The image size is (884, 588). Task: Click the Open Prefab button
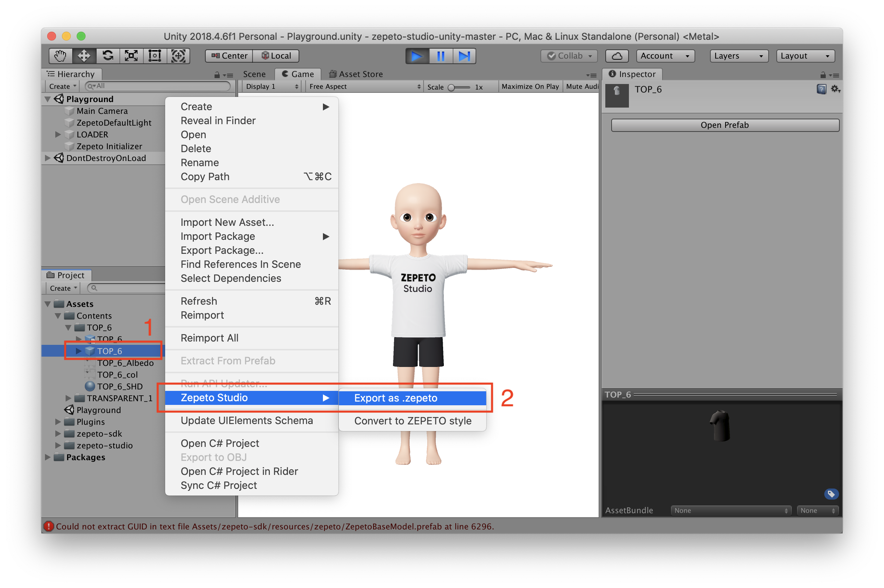point(725,125)
